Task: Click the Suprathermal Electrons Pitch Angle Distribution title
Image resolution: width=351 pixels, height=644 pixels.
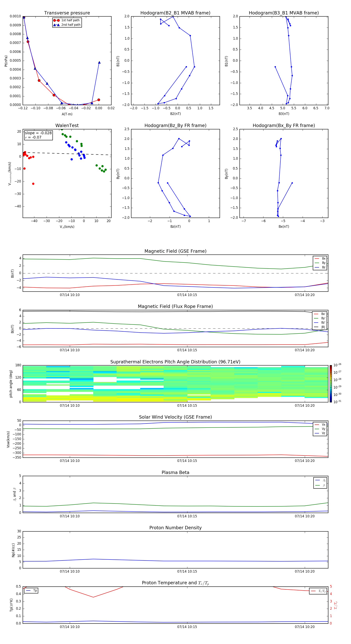Action: click(x=175, y=362)
